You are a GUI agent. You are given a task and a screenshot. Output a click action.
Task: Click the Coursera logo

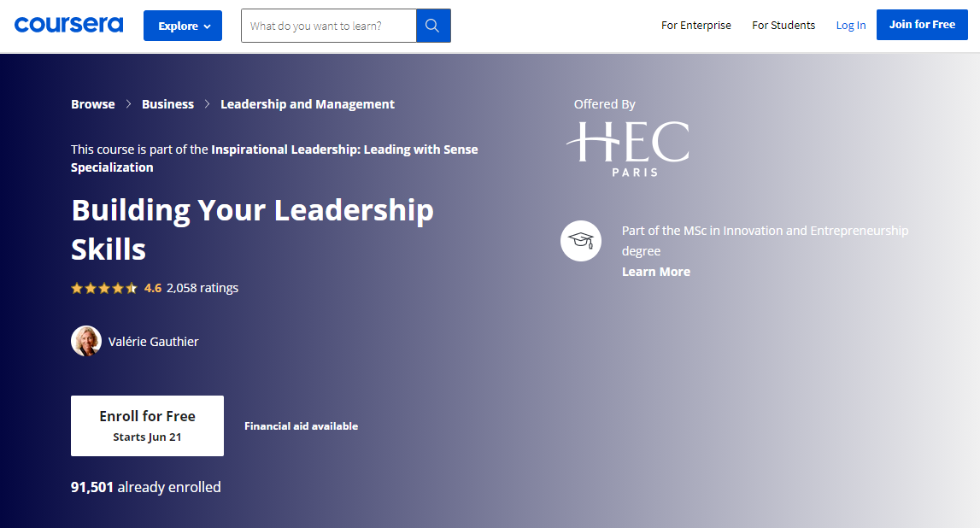[68, 25]
